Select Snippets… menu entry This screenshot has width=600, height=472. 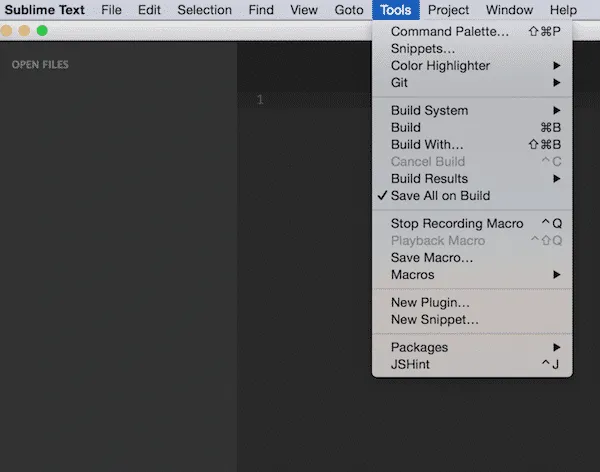[423, 48]
